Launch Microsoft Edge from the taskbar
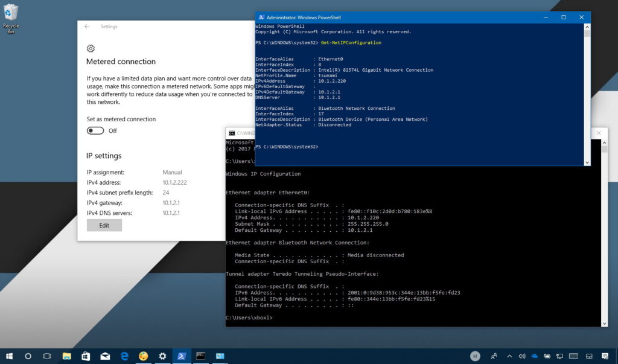 pyautogui.click(x=124, y=356)
